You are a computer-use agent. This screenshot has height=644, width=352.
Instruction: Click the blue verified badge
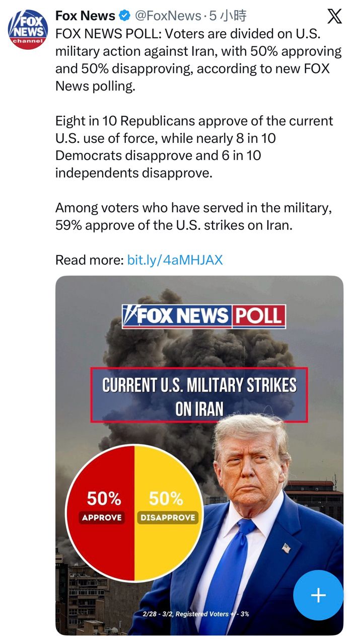[124, 16]
